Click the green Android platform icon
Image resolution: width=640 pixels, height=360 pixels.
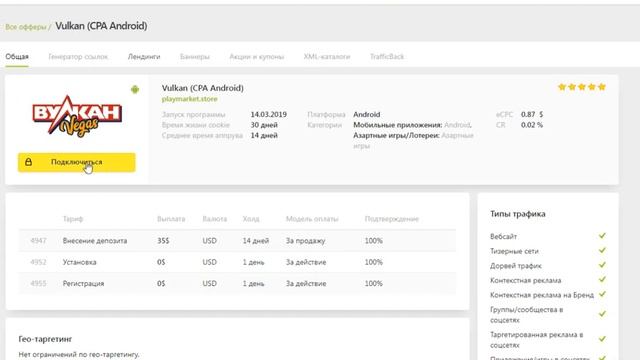tap(135, 89)
